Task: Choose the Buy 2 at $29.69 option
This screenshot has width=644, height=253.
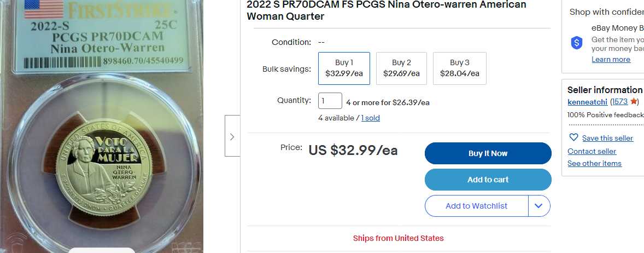Action: tap(401, 68)
